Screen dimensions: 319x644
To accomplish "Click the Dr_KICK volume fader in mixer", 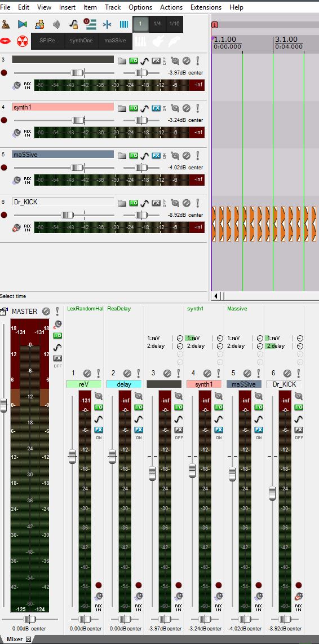I will coord(272,493).
